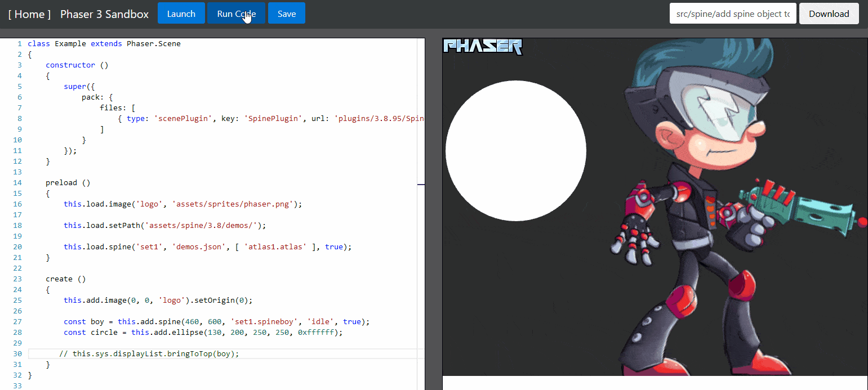This screenshot has height=390, width=868.
Task: Click the '});' code on line 11
Action: (70, 150)
